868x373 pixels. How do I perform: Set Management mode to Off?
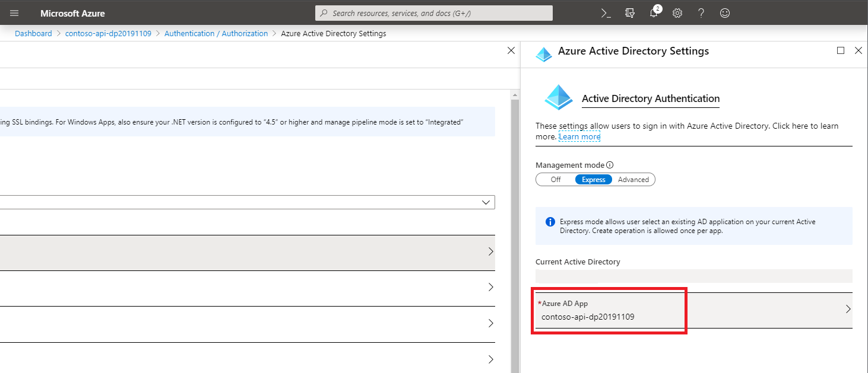point(555,179)
